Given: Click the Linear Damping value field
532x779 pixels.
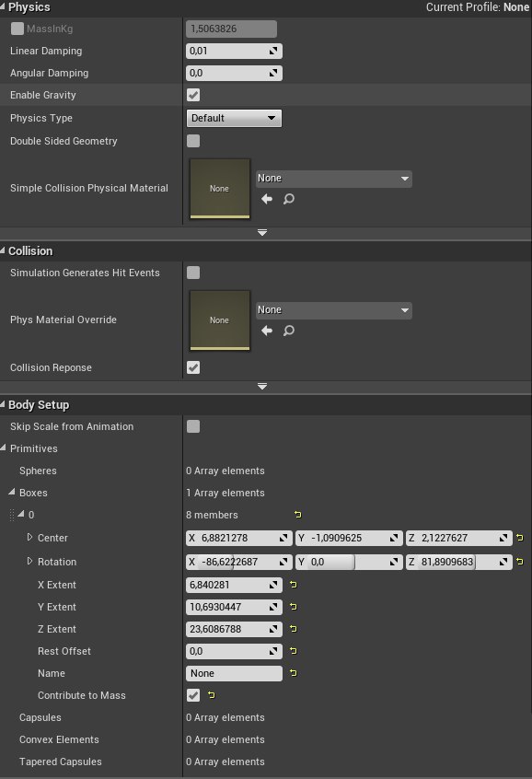Looking at the screenshot, I should tap(234, 51).
